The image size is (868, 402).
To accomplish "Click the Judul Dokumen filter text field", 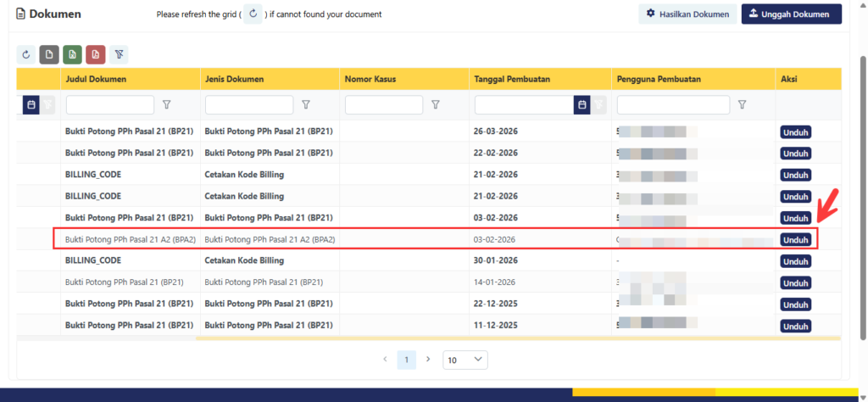I will pos(110,104).
